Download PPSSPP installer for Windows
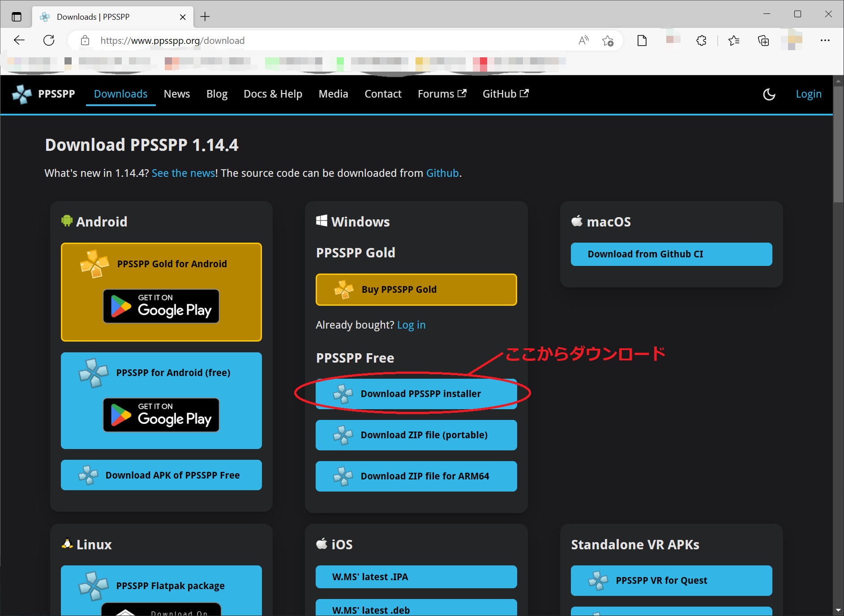The height and width of the screenshot is (616, 844). click(x=416, y=394)
